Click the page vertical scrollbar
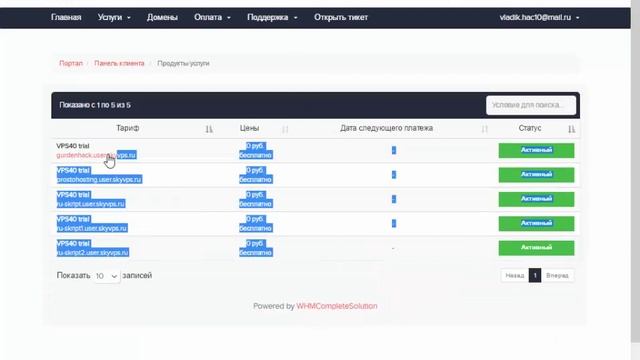 (635, 171)
